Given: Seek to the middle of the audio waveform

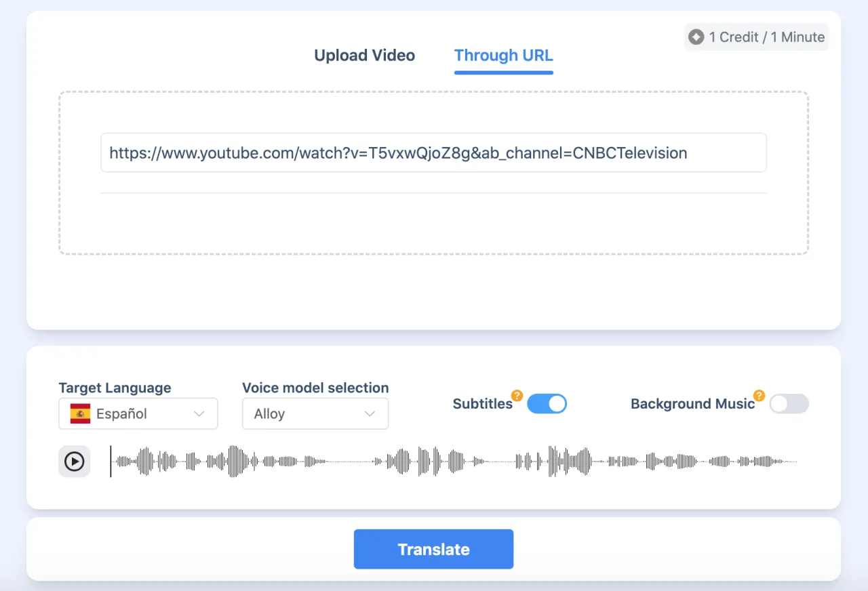Looking at the screenshot, I should pyautogui.click(x=453, y=462).
